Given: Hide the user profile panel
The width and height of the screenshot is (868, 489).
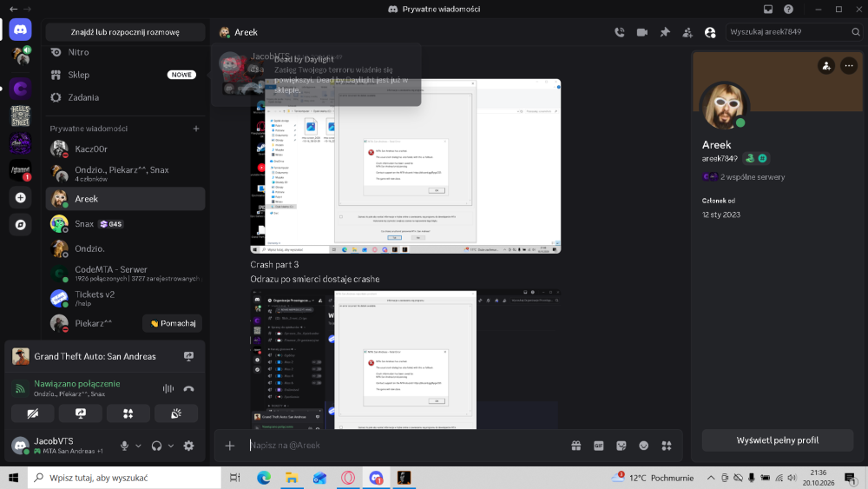Looking at the screenshot, I should pyautogui.click(x=710, y=32).
